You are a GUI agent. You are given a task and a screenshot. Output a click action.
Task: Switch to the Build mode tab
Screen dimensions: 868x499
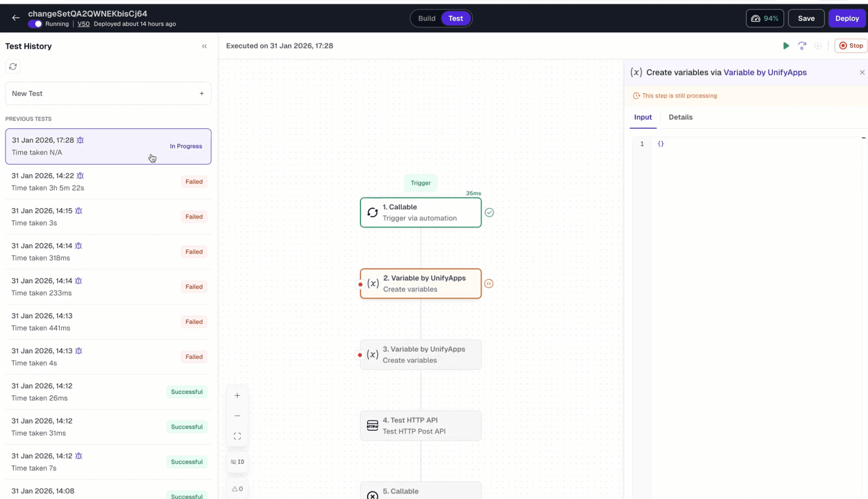click(426, 18)
